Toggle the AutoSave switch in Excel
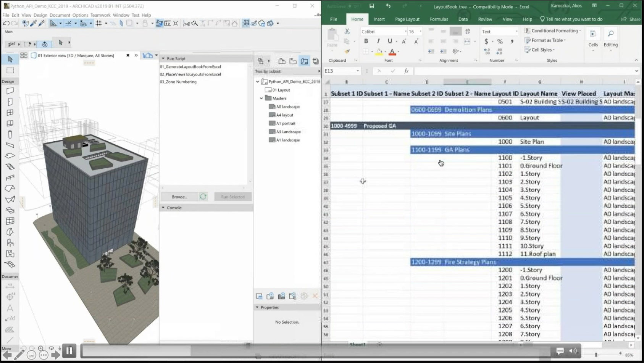 click(x=354, y=6)
